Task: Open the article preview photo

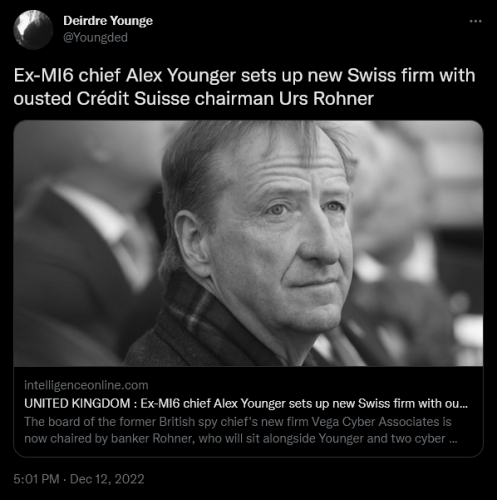Action: click(248, 243)
